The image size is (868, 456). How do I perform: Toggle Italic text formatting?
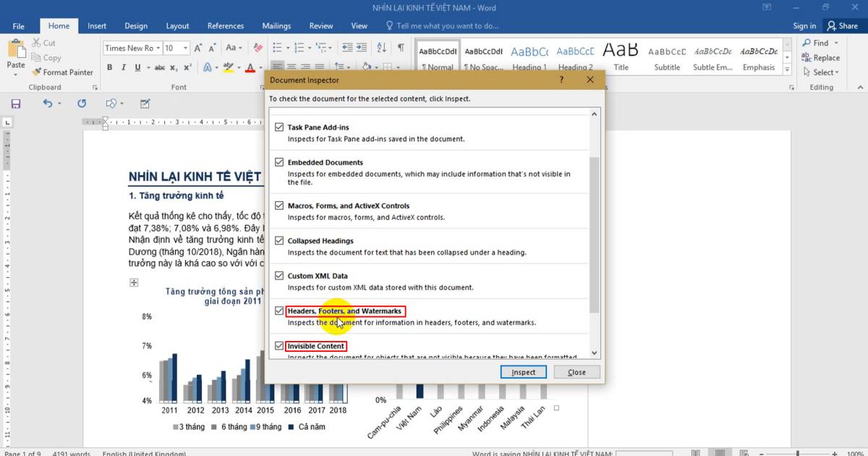pos(124,67)
